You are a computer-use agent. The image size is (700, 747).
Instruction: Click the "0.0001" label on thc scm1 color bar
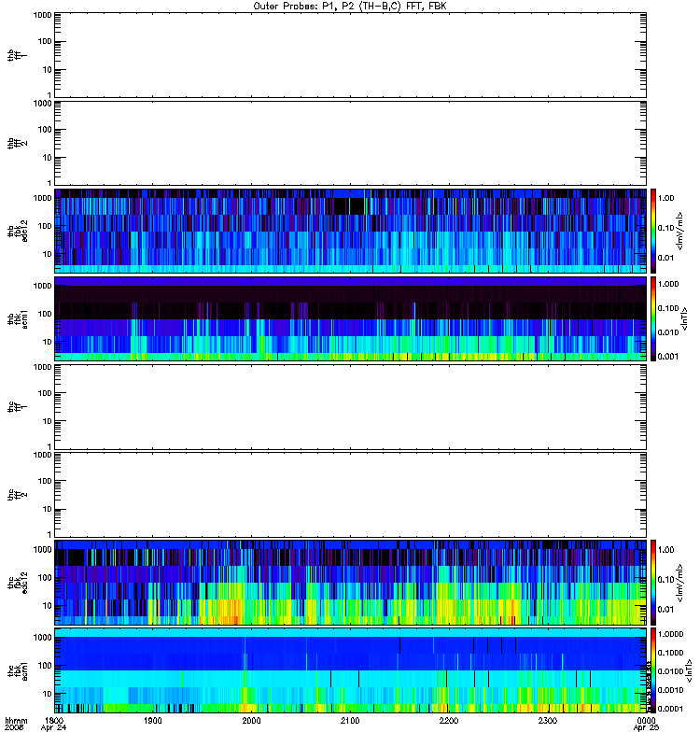[x=670, y=709]
